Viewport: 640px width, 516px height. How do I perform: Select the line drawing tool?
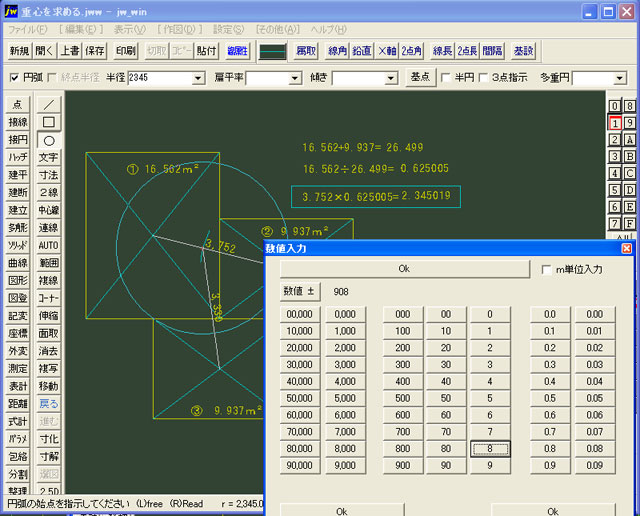click(49, 105)
